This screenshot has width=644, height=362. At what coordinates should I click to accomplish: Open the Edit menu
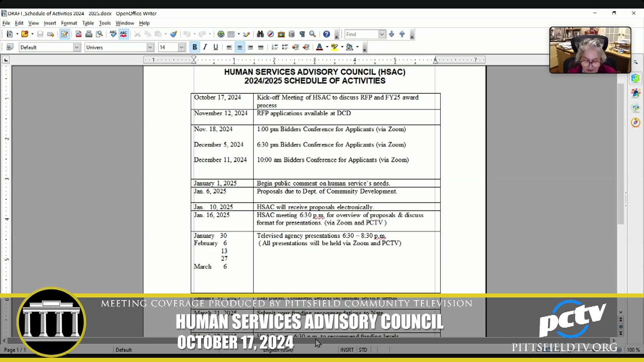pyautogui.click(x=19, y=23)
